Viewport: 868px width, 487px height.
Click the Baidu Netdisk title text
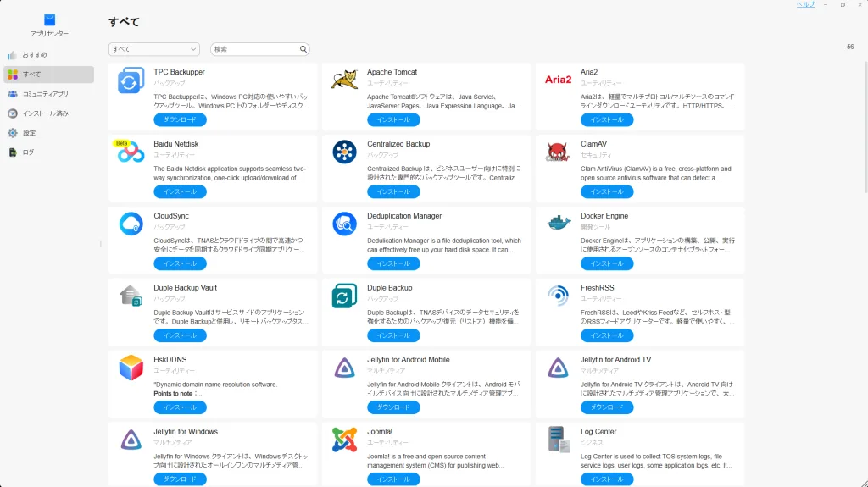click(x=175, y=144)
